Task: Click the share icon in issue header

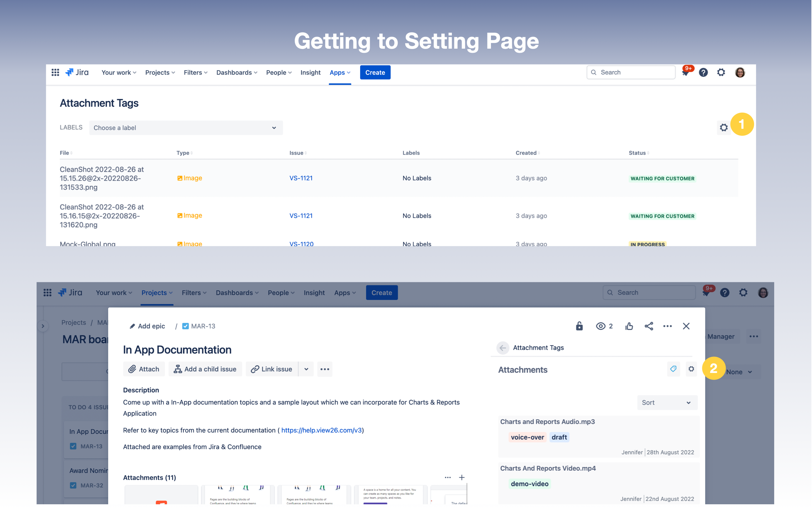Action: [648, 326]
